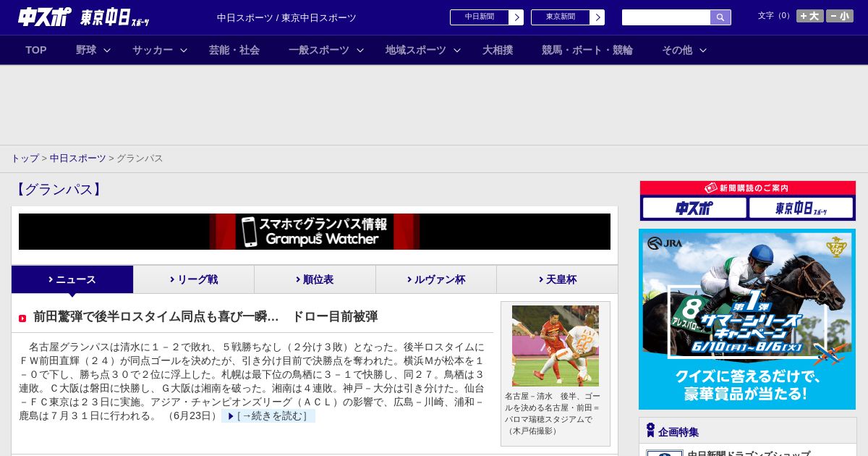Open JRA サマーシリーズキャンペーン ad banner
The width and height of the screenshot is (868, 456).
[x=747, y=319]
